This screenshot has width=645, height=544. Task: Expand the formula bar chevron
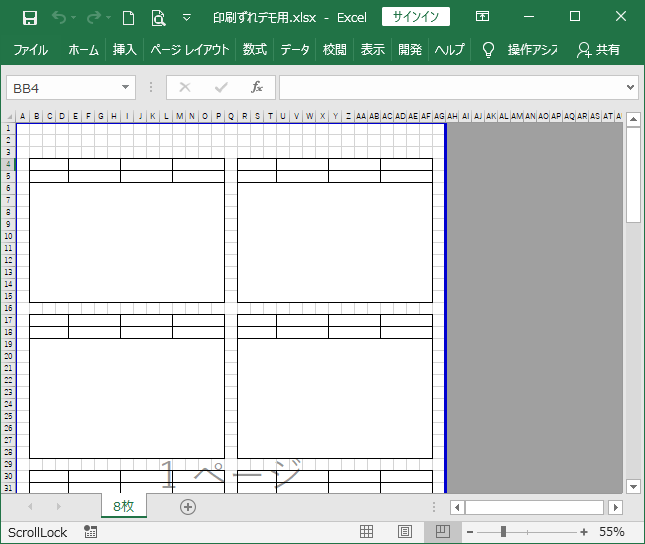point(630,87)
